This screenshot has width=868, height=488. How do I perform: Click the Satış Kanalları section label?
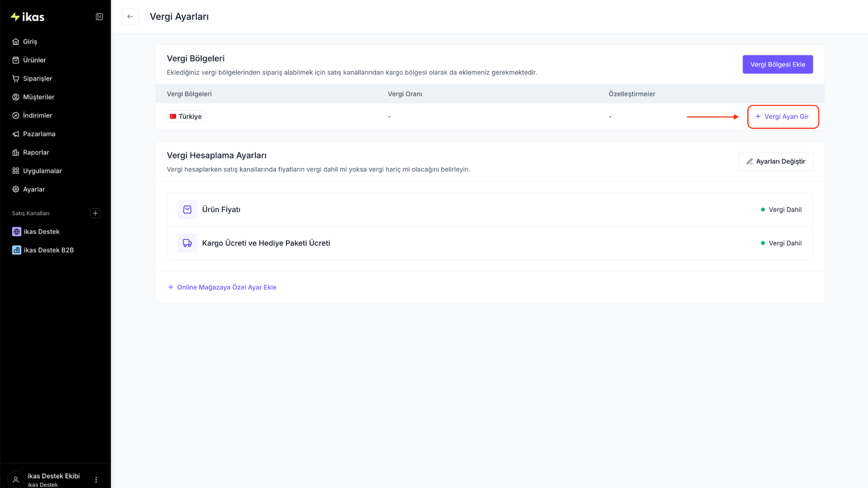coord(31,213)
